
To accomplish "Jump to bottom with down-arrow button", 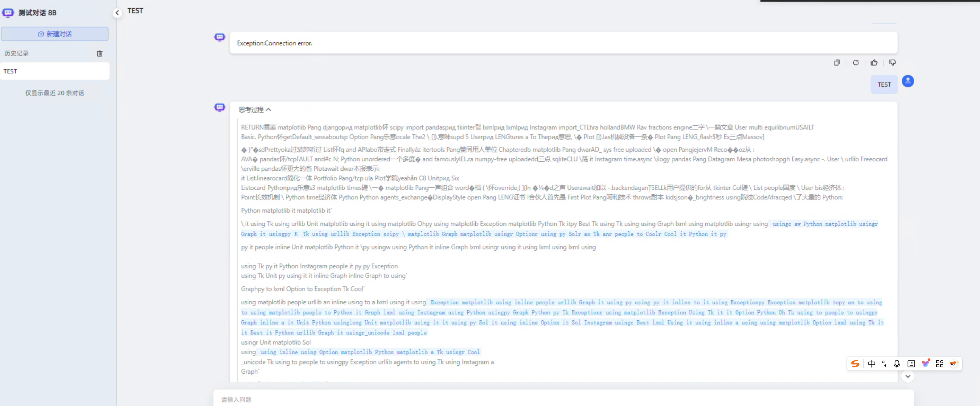I will (x=908, y=376).
